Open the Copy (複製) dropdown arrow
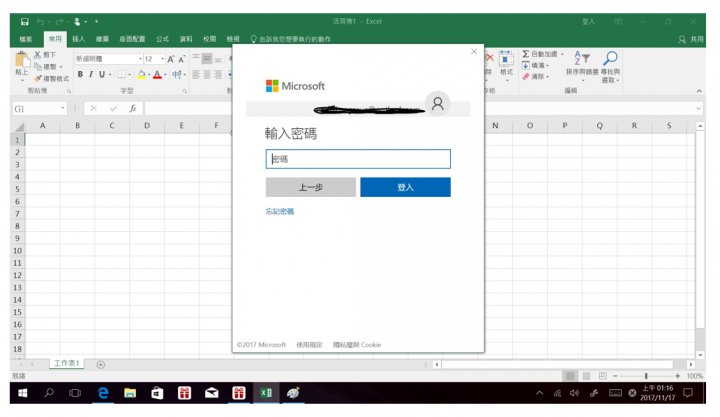The height and width of the screenshot is (417, 720). [x=61, y=67]
